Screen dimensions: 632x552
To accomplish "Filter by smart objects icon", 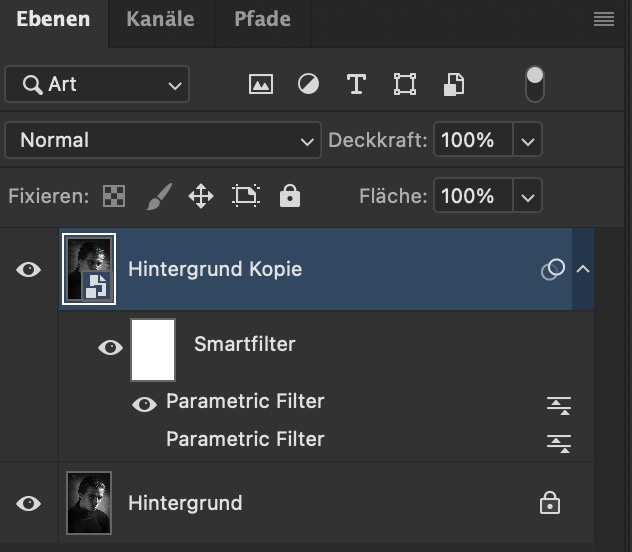I will pos(454,85).
